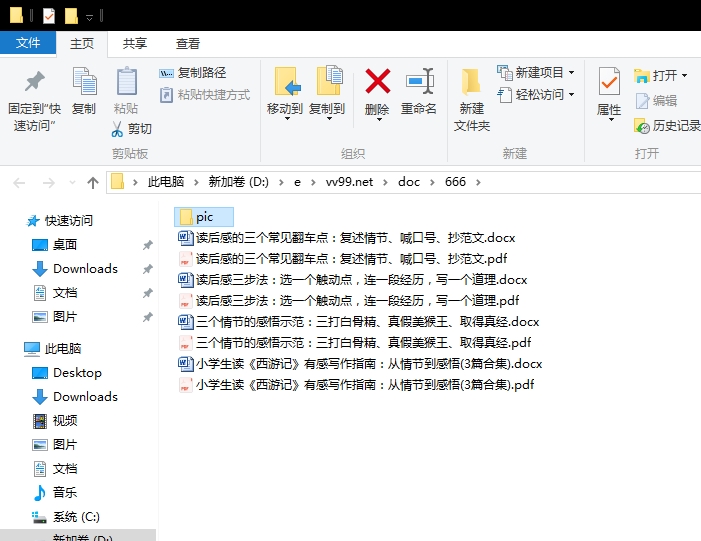Expand the Delete dropdown arrow
Image resolution: width=701 pixels, height=541 pixels.
click(x=378, y=119)
